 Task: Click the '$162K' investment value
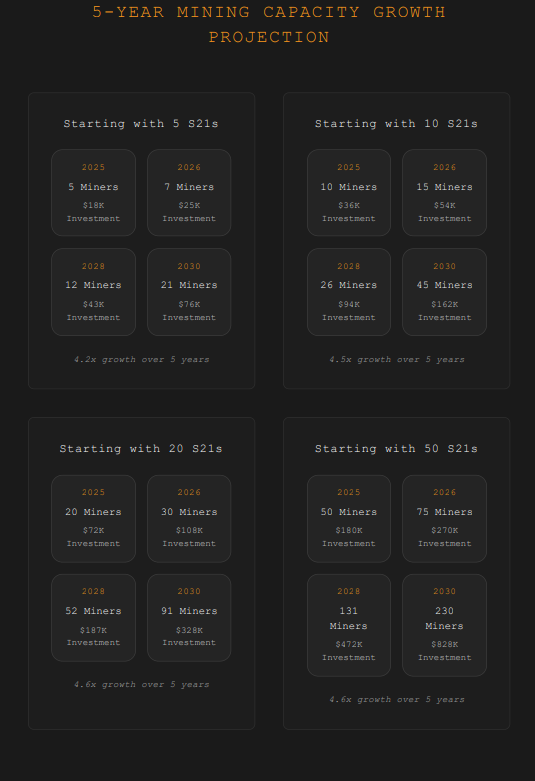click(x=444, y=304)
